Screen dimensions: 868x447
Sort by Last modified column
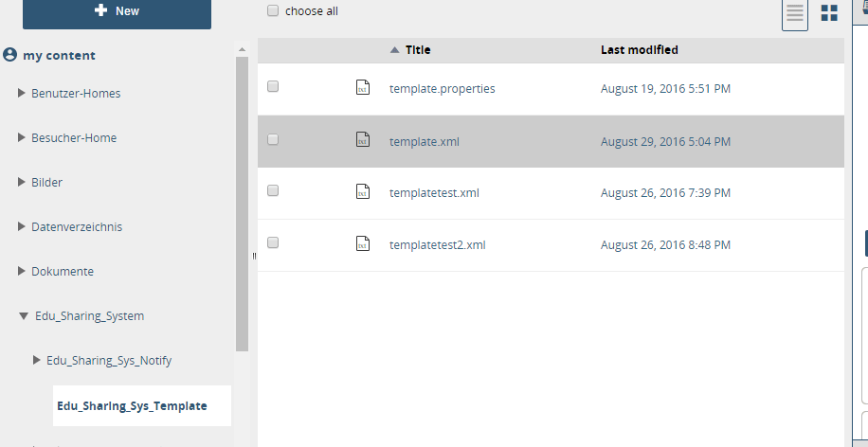639,50
